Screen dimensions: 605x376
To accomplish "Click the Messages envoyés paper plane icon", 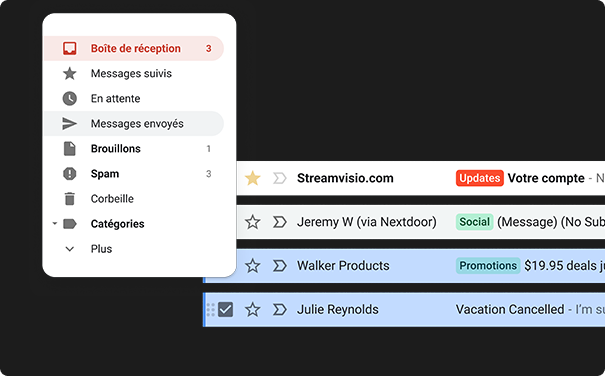I will tap(69, 124).
